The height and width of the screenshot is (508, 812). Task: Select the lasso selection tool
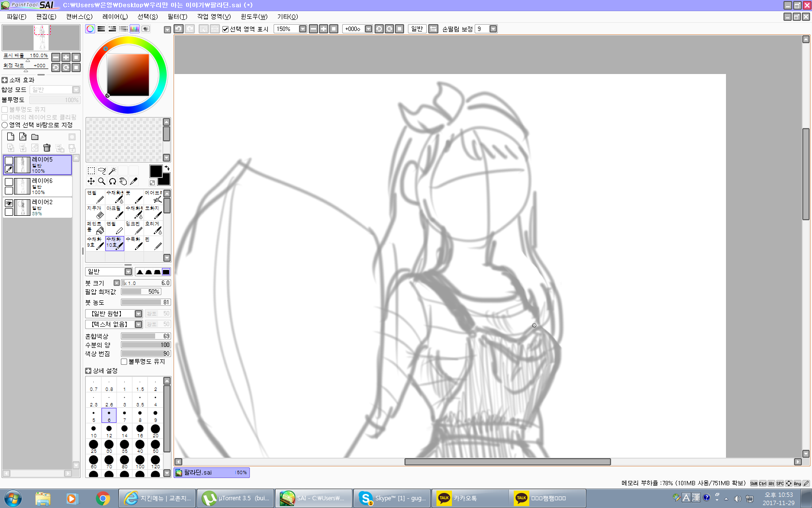102,171
